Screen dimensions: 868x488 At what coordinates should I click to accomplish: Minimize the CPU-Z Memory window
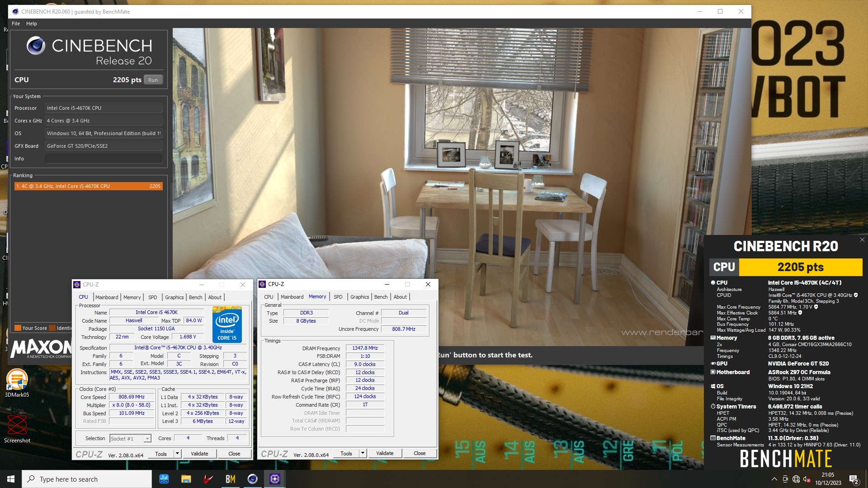(x=387, y=284)
